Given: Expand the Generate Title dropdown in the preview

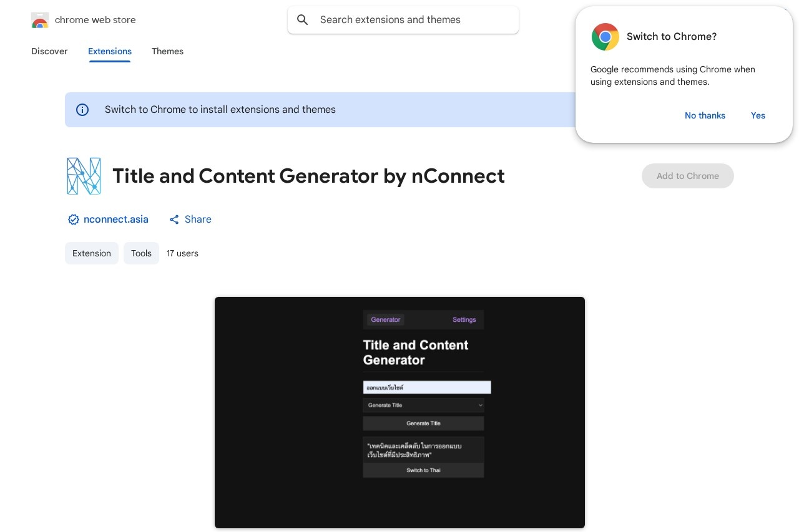Looking at the screenshot, I should click(x=423, y=405).
